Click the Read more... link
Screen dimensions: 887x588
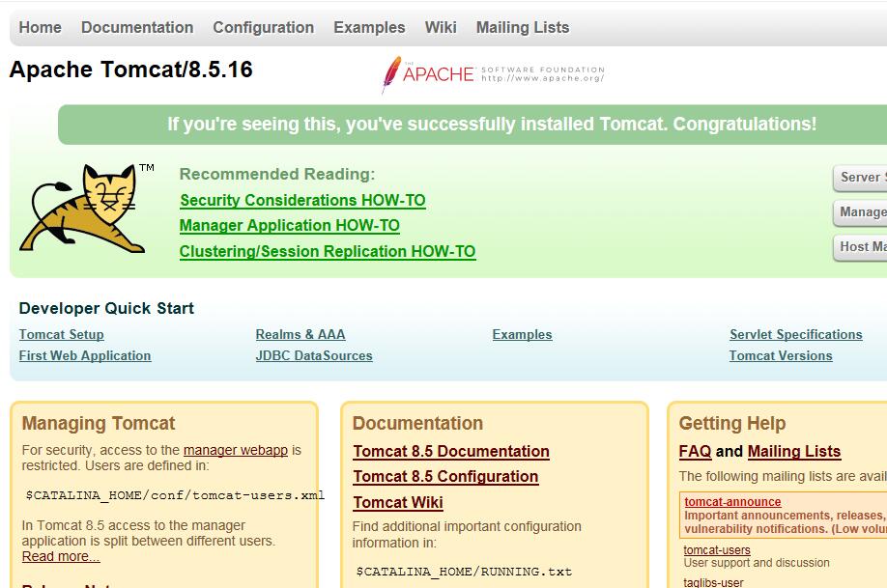pyautogui.click(x=61, y=556)
